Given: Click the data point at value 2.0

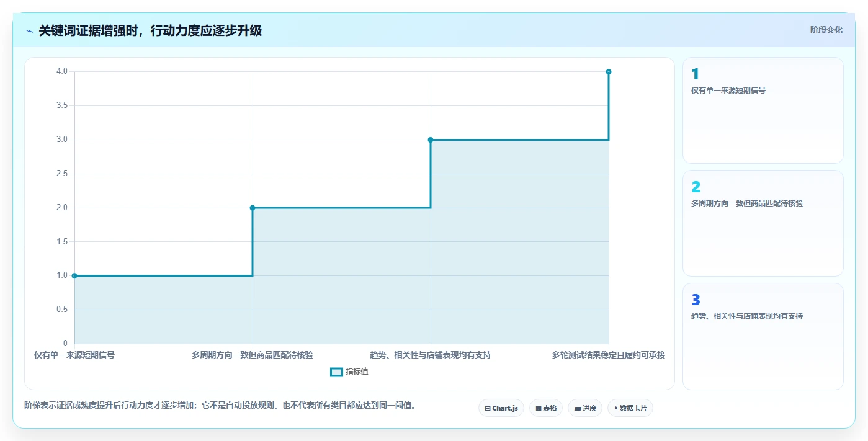Looking at the screenshot, I should (x=253, y=208).
